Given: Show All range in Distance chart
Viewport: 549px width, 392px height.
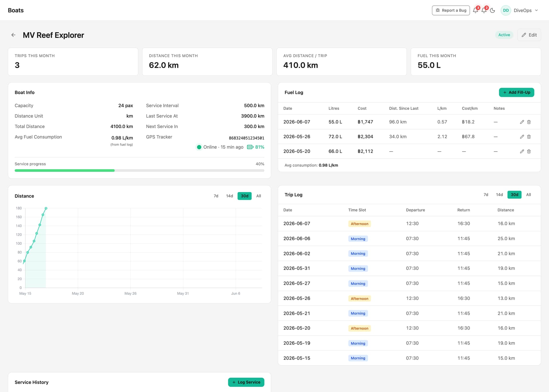Looking at the screenshot, I should [x=259, y=196].
